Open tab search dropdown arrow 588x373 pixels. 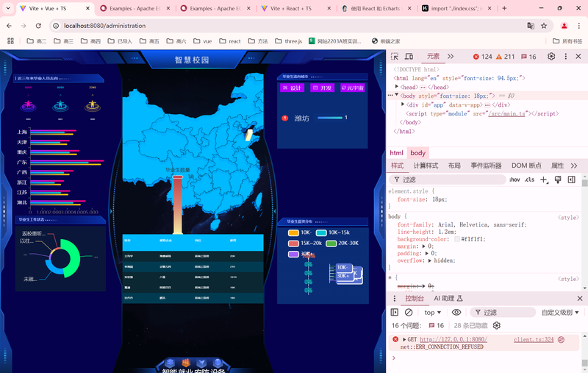tap(8, 8)
